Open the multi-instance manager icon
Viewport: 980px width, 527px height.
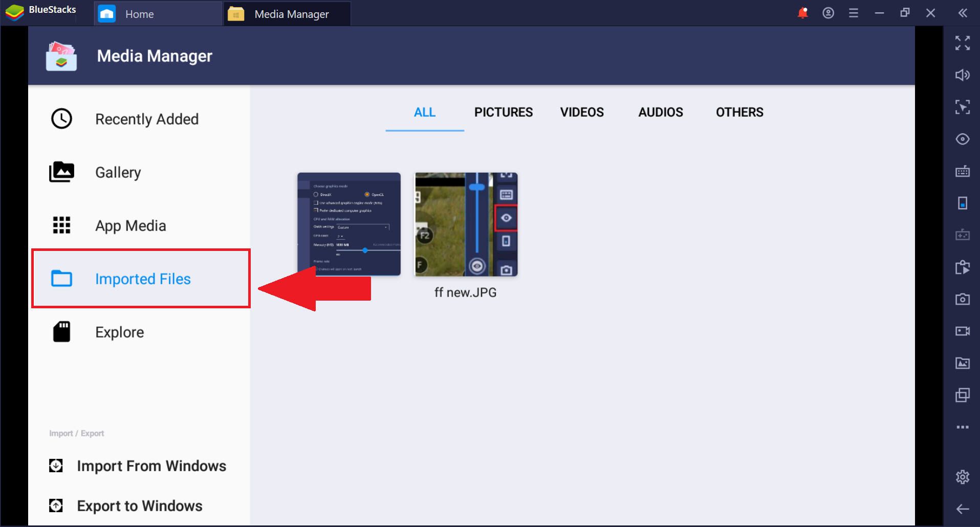(963, 395)
